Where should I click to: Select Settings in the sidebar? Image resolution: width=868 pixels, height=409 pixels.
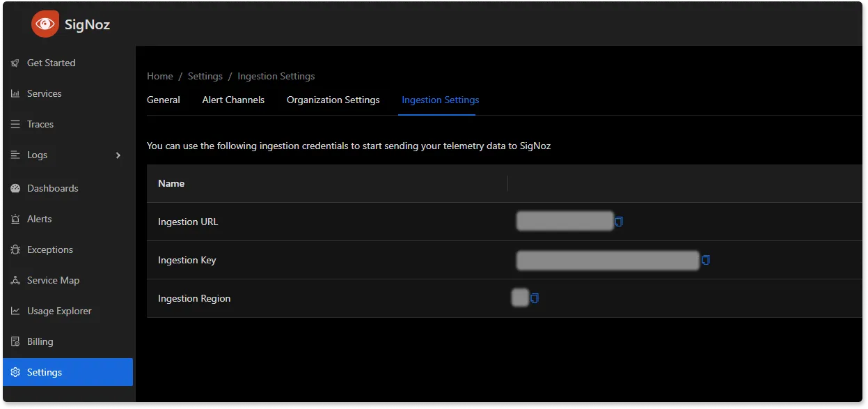point(68,372)
